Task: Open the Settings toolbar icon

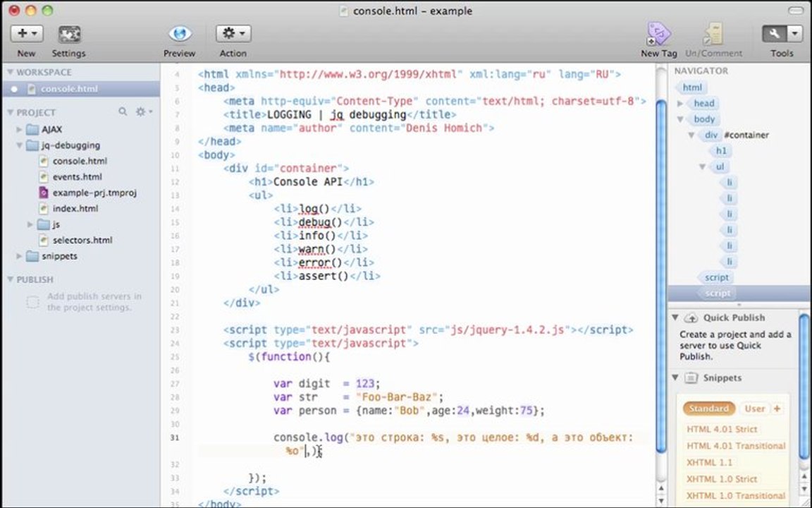Action: tap(69, 34)
